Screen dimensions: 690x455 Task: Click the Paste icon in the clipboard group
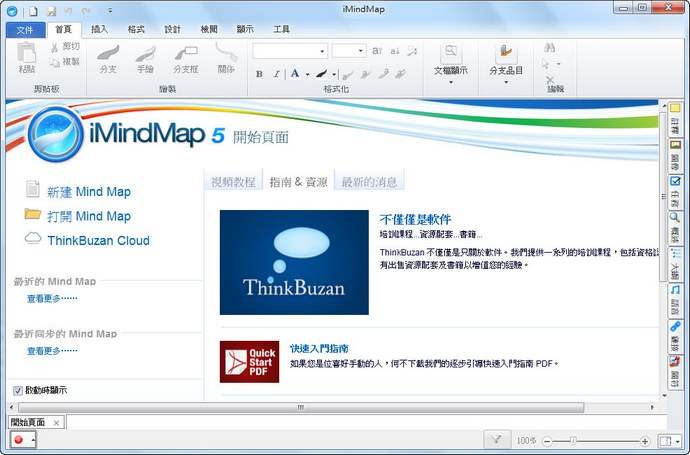(26, 53)
